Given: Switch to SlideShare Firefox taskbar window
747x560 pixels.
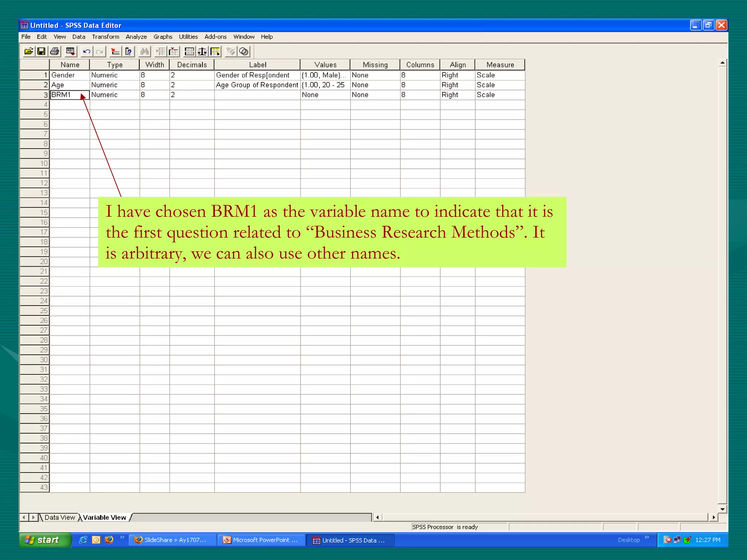Looking at the screenshot, I should (x=172, y=540).
